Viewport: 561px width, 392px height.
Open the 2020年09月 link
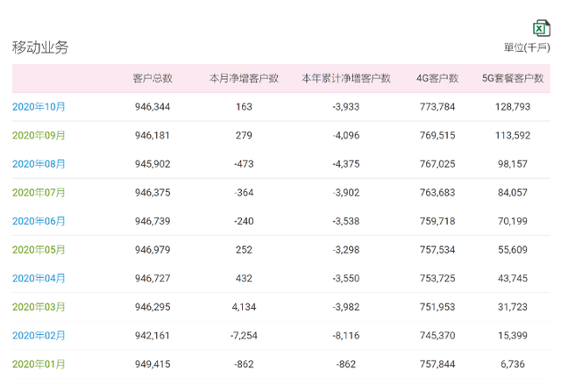[x=39, y=136]
